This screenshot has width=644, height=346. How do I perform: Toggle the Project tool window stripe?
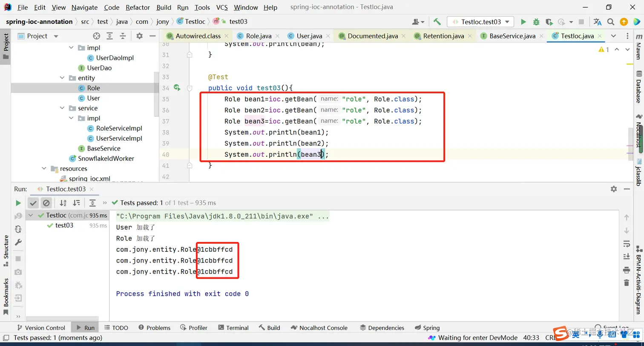pyautogui.click(x=6, y=47)
